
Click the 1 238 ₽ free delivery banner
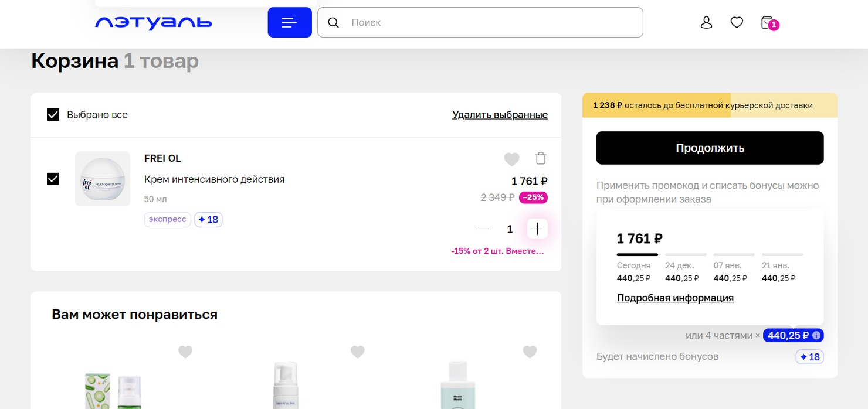(x=710, y=105)
